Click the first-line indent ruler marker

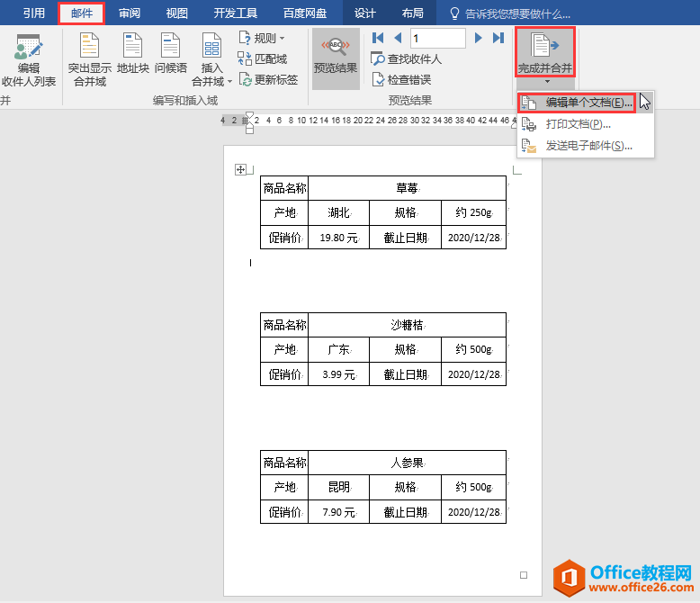(x=249, y=115)
